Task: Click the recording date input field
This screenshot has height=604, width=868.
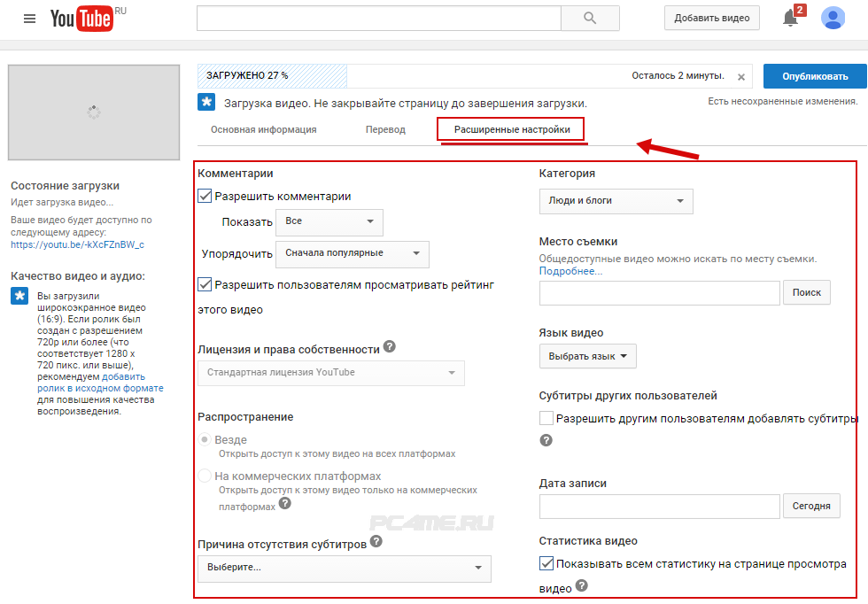Action: point(660,506)
